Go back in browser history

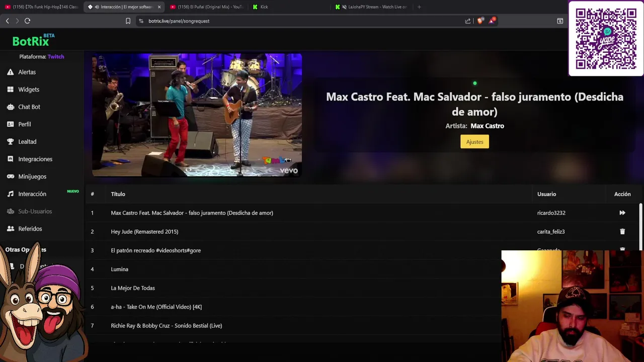click(x=7, y=21)
